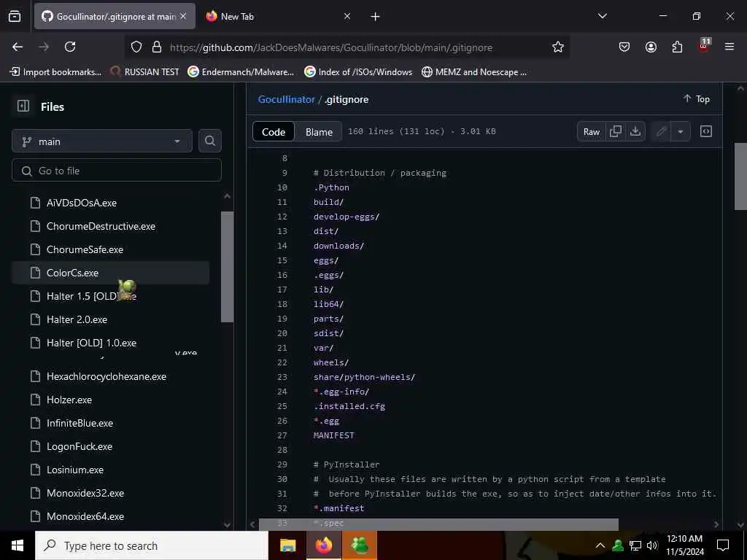This screenshot has width=747, height=560.
Task: Open a new tab with plus
Action: (376, 17)
